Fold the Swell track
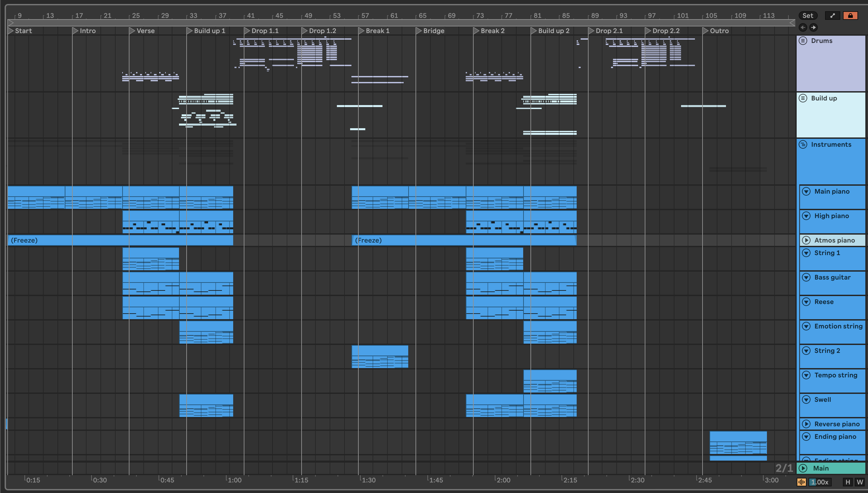Viewport: 868px width, 493px height. click(806, 400)
